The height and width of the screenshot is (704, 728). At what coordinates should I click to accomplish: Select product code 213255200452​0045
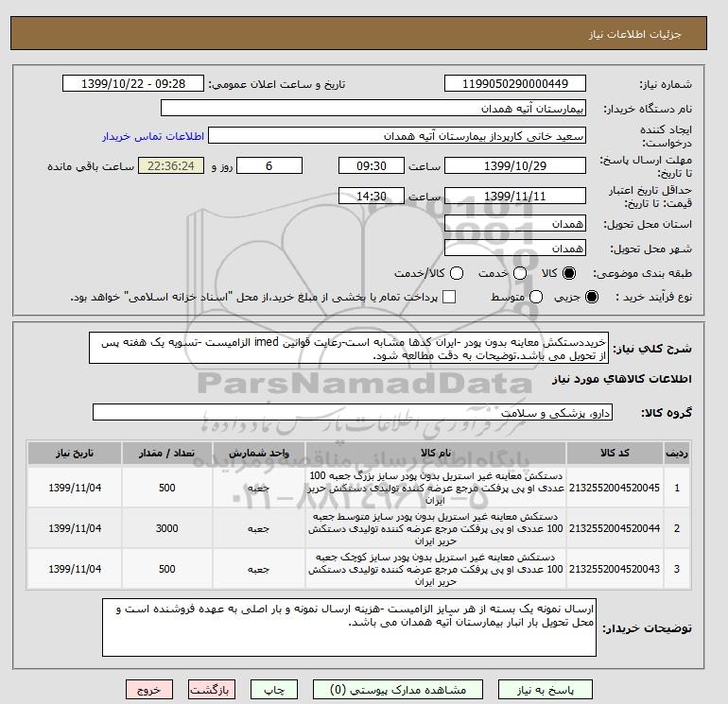pos(615,488)
